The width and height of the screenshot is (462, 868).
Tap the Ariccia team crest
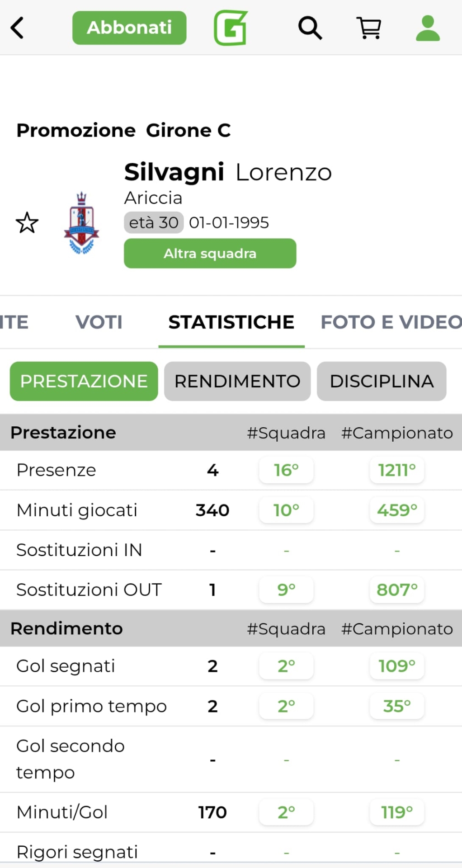point(81,223)
